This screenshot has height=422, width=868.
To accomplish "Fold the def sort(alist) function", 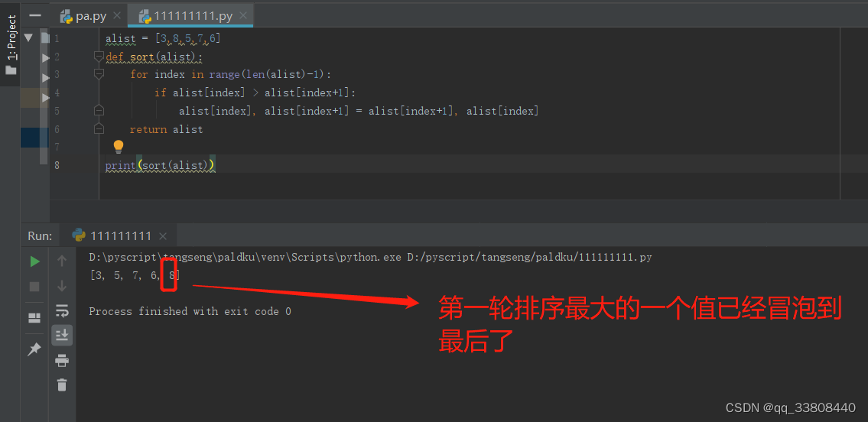I will (99, 57).
